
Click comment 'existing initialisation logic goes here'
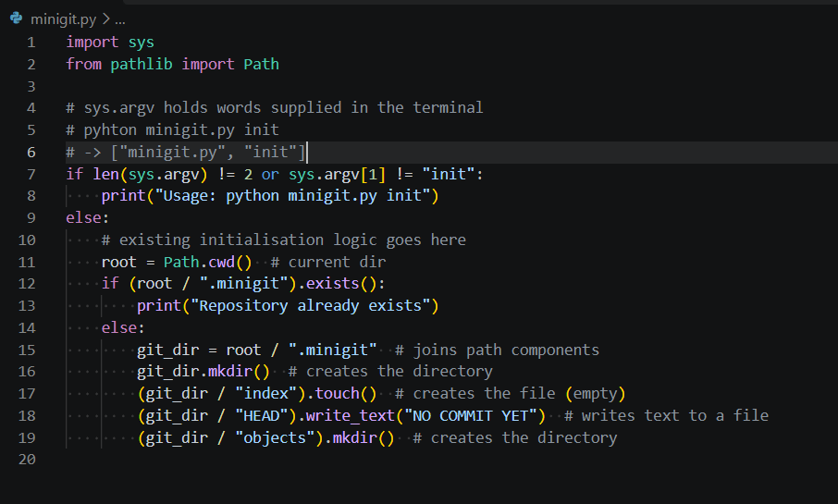point(292,240)
